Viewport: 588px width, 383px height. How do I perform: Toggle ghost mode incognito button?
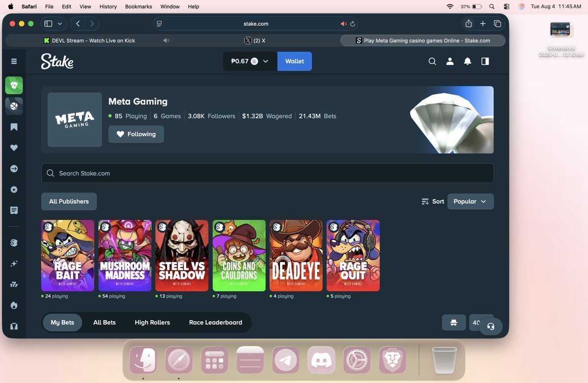pyautogui.click(x=453, y=323)
